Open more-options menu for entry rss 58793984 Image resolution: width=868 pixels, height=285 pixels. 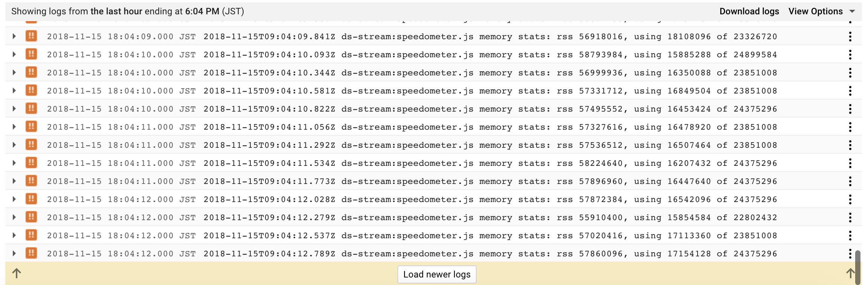point(850,54)
